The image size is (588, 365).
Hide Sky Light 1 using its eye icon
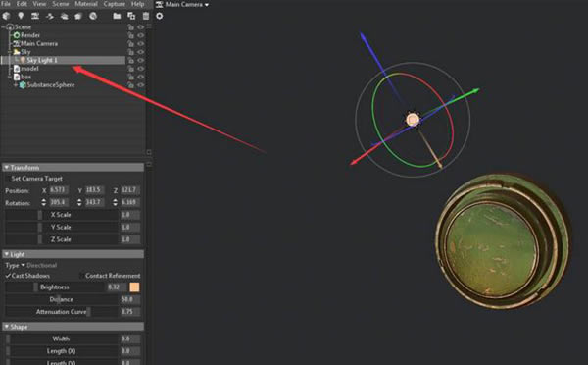140,60
